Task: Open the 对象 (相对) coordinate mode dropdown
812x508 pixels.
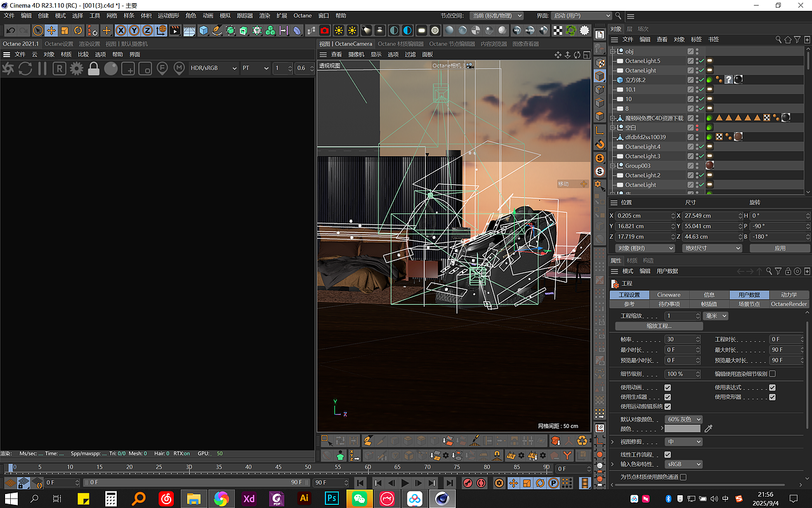Action: pyautogui.click(x=645, y=248)
